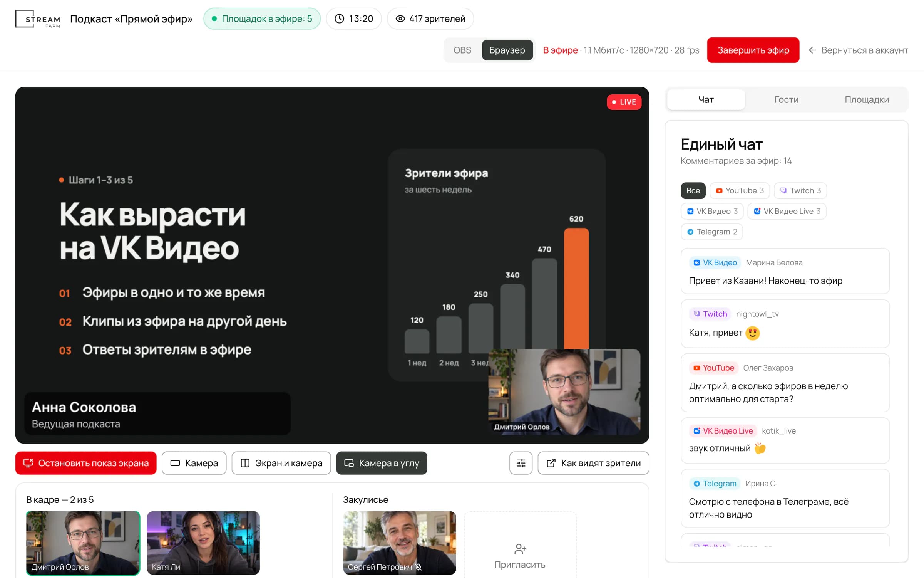Click Завершить эфир button

coord(753,50)
